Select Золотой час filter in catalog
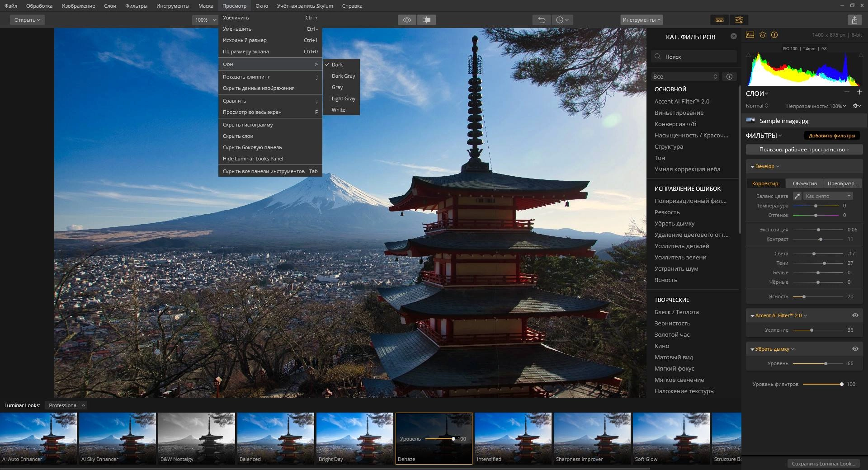Screen dimensions: 868x470 click(x=672, y=334)
